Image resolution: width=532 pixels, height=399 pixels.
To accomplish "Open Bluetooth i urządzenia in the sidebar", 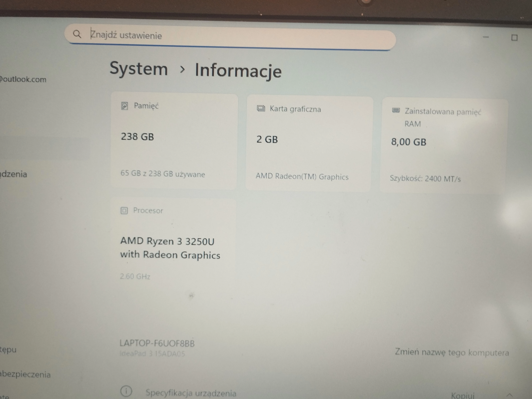I will (x=13, y=174).
